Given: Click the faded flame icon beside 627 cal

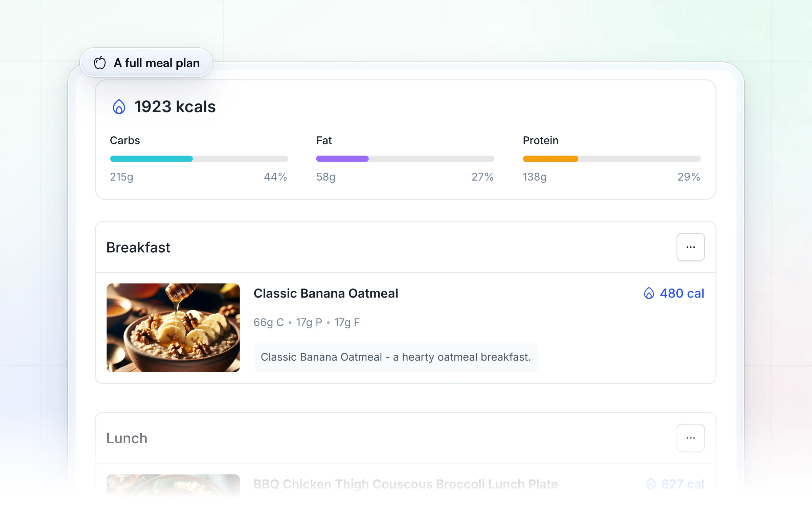Looking at the screenshot, I should [650, 484].
